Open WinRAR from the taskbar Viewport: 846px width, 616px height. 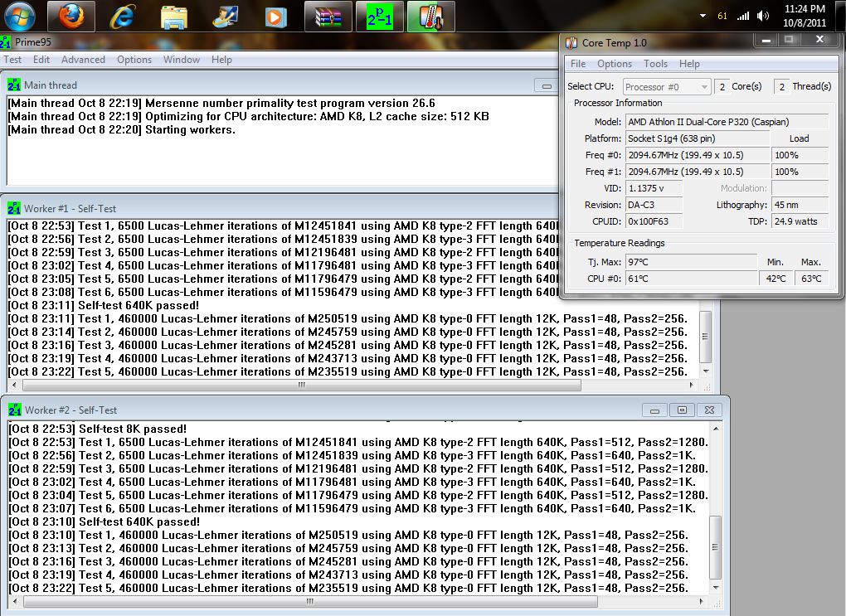(328, 17)
